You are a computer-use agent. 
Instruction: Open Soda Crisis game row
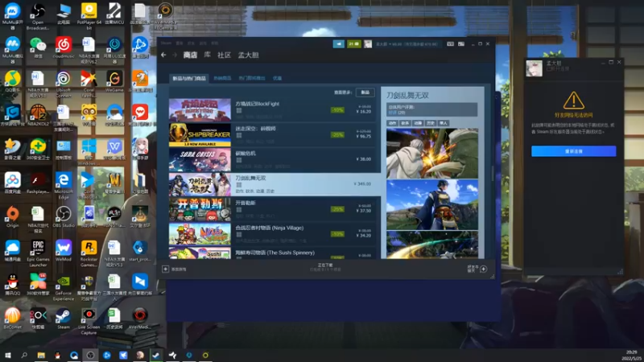(272, 159)
